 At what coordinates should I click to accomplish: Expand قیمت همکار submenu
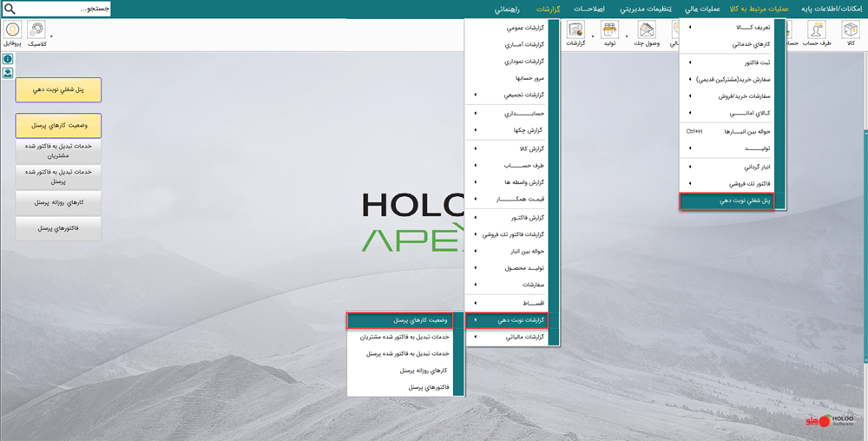[506, 199]
